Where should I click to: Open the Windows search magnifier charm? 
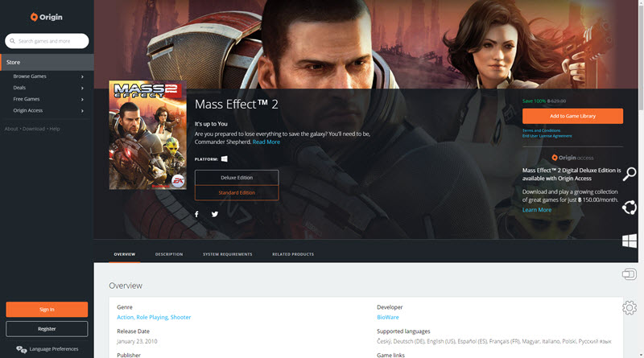pos(630,174)
